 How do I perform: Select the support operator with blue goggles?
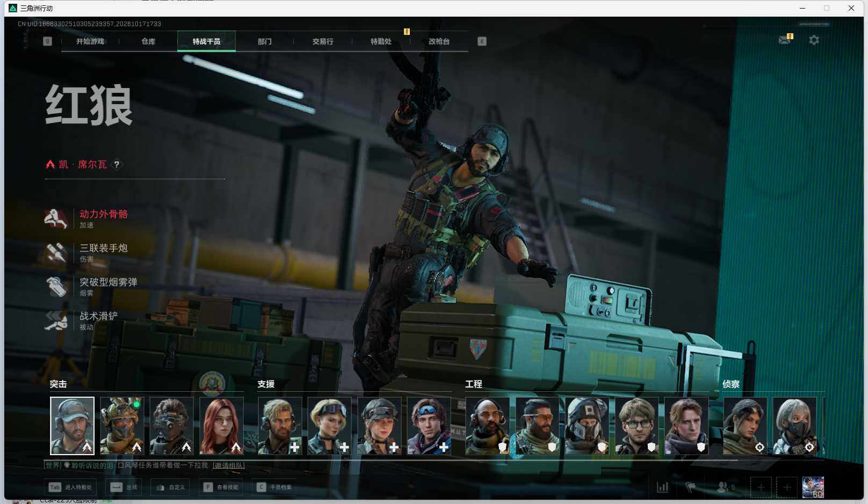click(429, 426)
